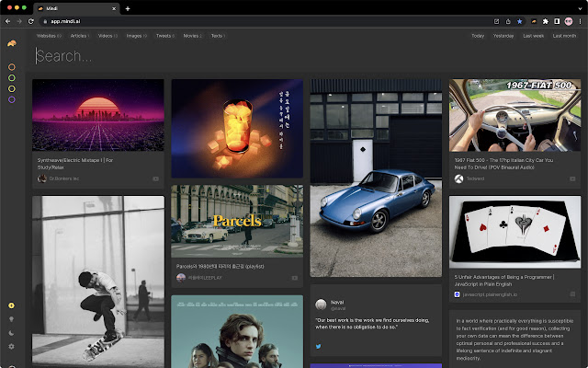Click the article type icon on JavaScript card
The width and height of the screenshot is (588, 368).
point(572,294)
